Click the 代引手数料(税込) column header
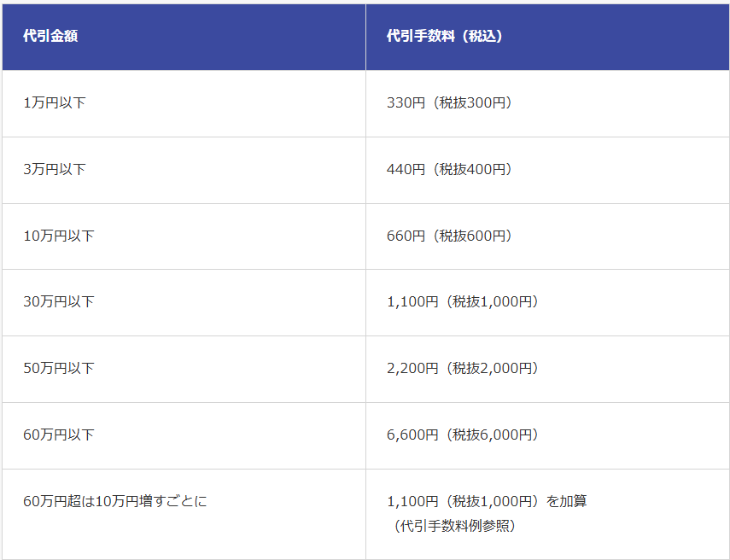The height and width of the screenshot is (560, 730). tap(445, 36)
